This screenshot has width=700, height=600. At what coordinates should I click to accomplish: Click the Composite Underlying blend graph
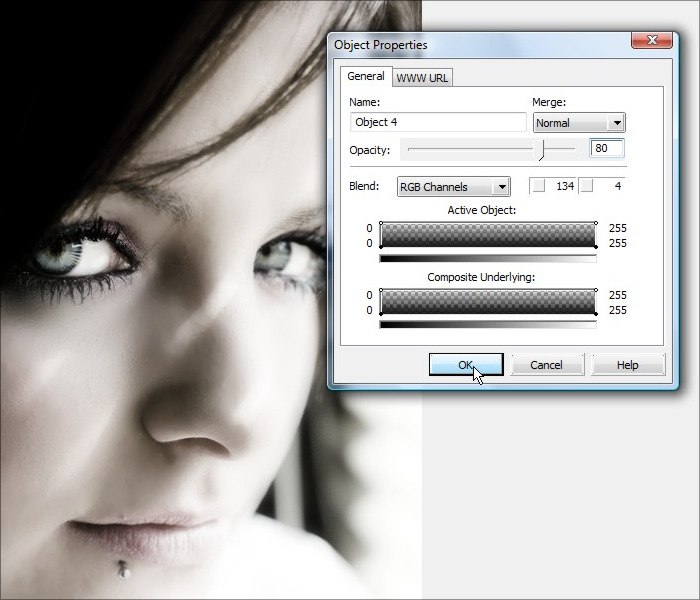pyautogui.click(x=488, y=302)
